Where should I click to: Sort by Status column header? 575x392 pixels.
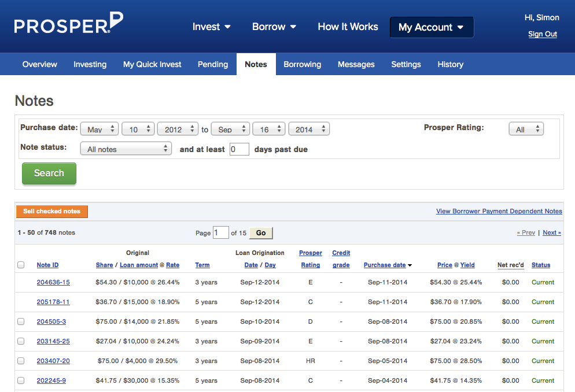(541, 265)
